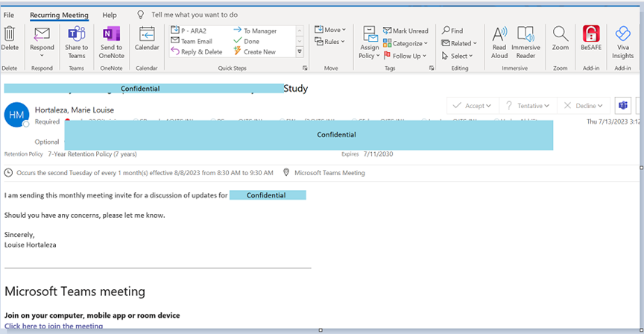
Task: Run the Team Email quick step
Action: pos(192,41)
